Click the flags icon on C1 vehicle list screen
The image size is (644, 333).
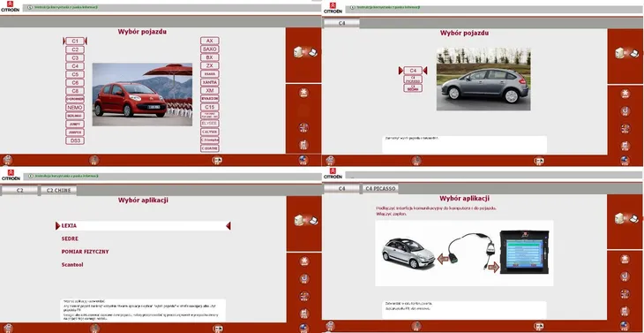click(303, 127)
